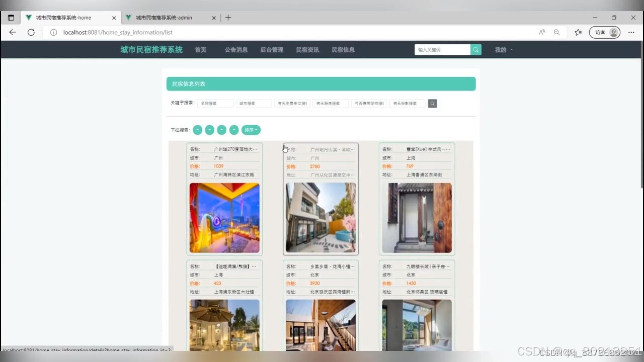This screenshot has height=362, width=644.
Task: Click the browser back arrow
Action: [x=12, y=32]
